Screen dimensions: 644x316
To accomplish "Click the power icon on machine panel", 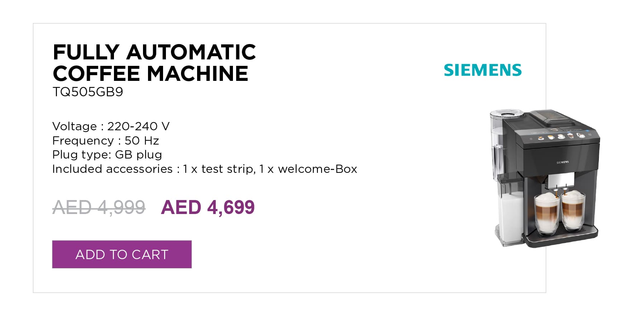I will (x=531, y=138).
